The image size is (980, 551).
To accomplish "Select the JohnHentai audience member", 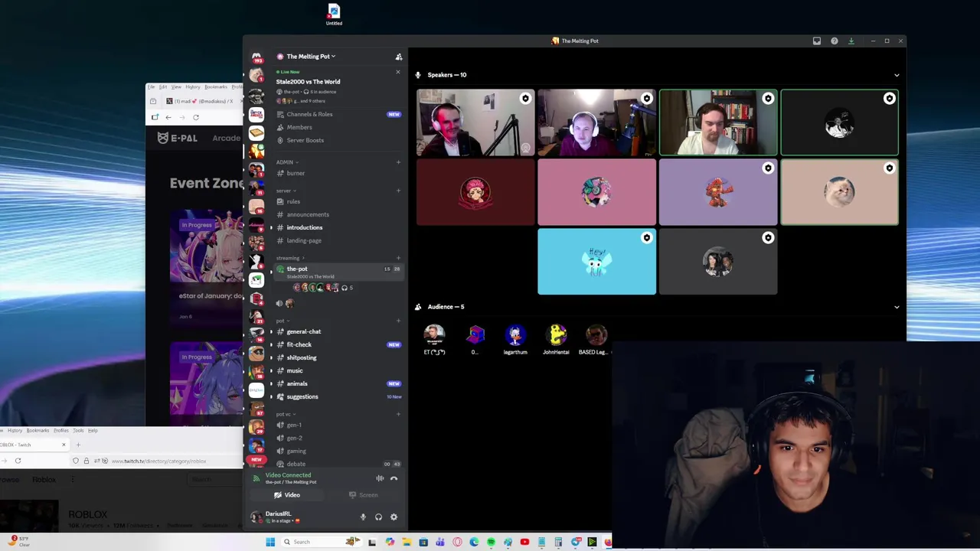I will click(556, 341).
